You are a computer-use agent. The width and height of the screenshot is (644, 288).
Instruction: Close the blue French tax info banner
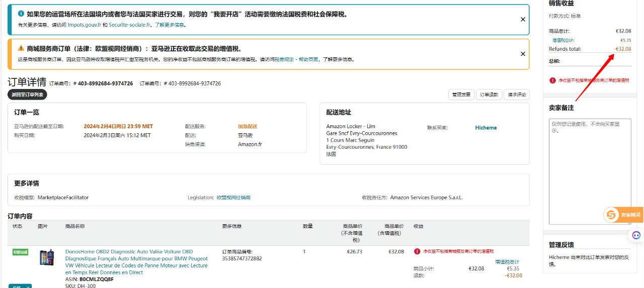click(x=523, y=20)
